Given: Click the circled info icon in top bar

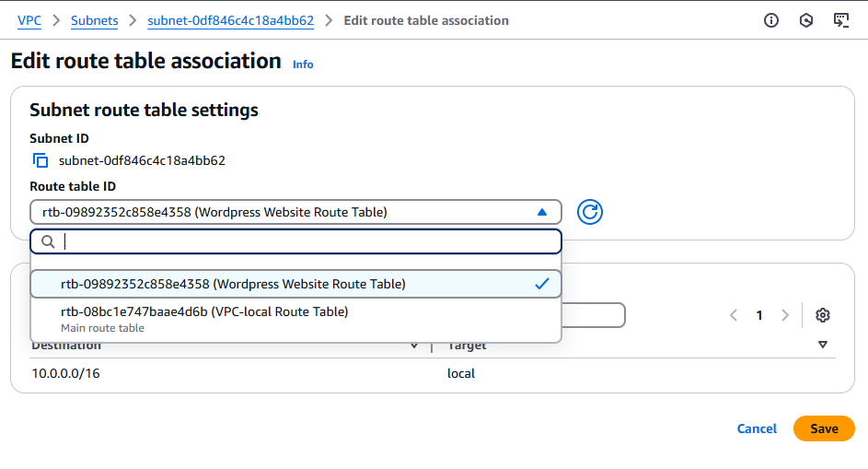Looking at the screenshot, I should coord(772,20).
